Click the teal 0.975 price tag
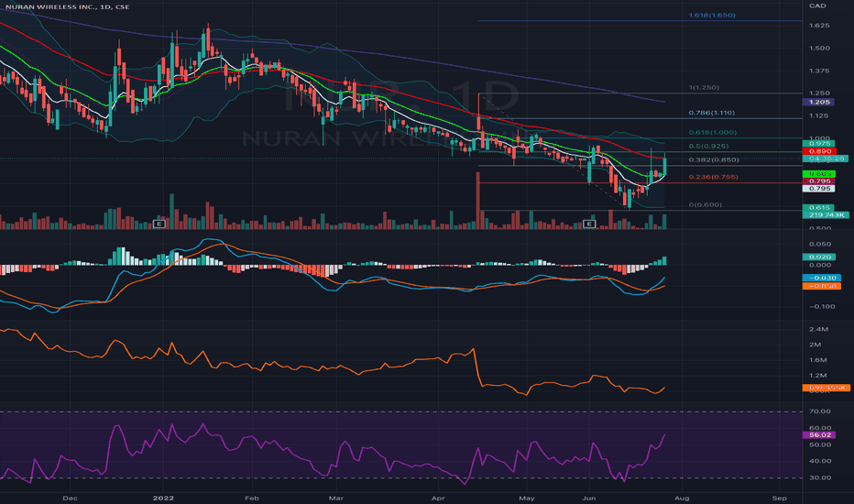 [818, 143]
